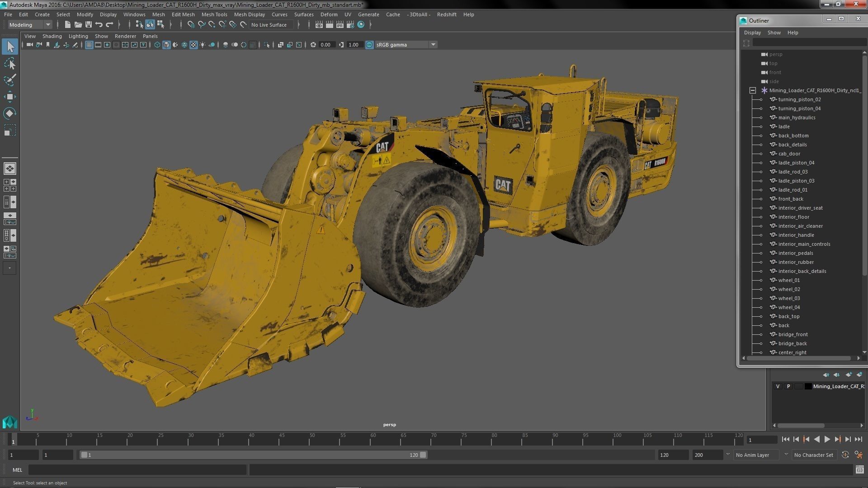Undo last action icon
868x488 pixels.
[x=99, y=25]
